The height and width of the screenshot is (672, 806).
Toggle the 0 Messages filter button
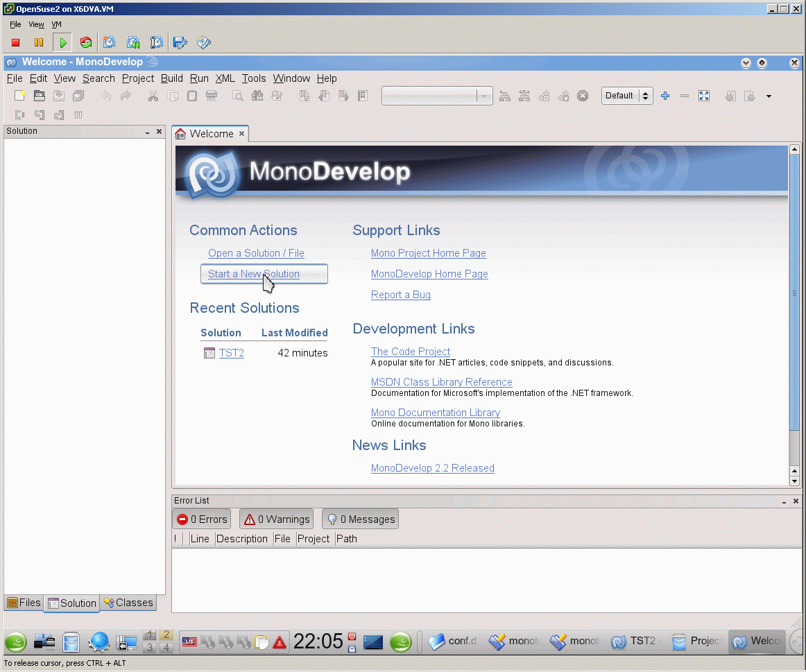coord(361,519)
